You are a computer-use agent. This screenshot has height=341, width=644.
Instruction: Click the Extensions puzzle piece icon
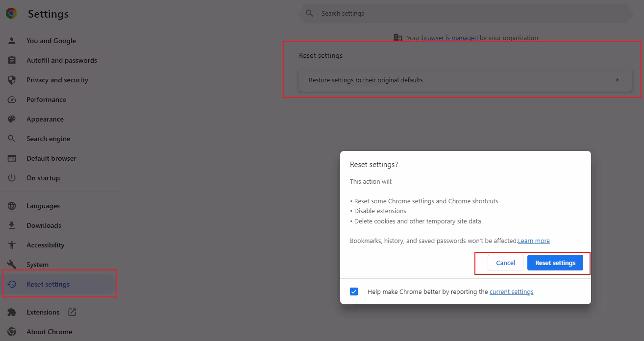click(12, 312)
